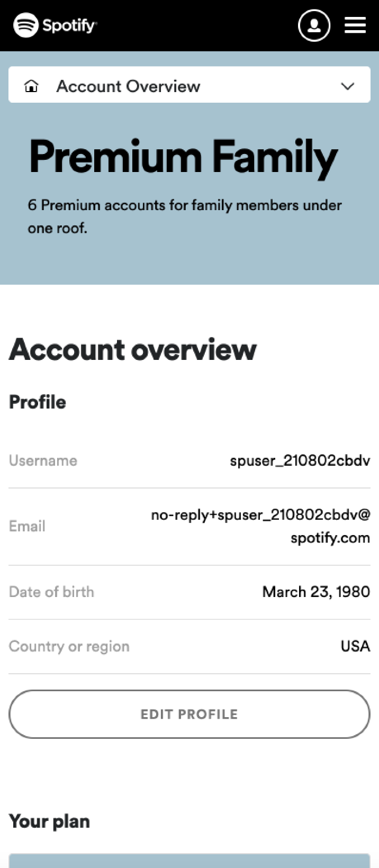Click the Email field label
This screenshot has height=868, width=379.
(x=27, y=526)
